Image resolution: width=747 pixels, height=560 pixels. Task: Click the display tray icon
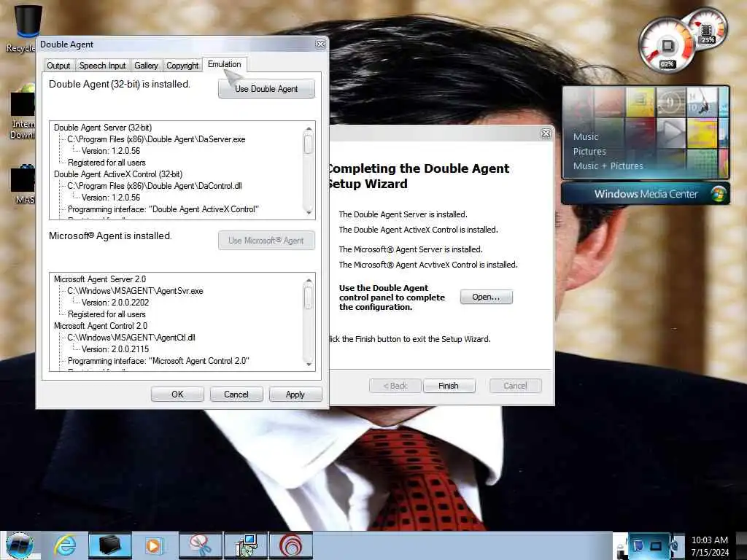coord(657,545)
